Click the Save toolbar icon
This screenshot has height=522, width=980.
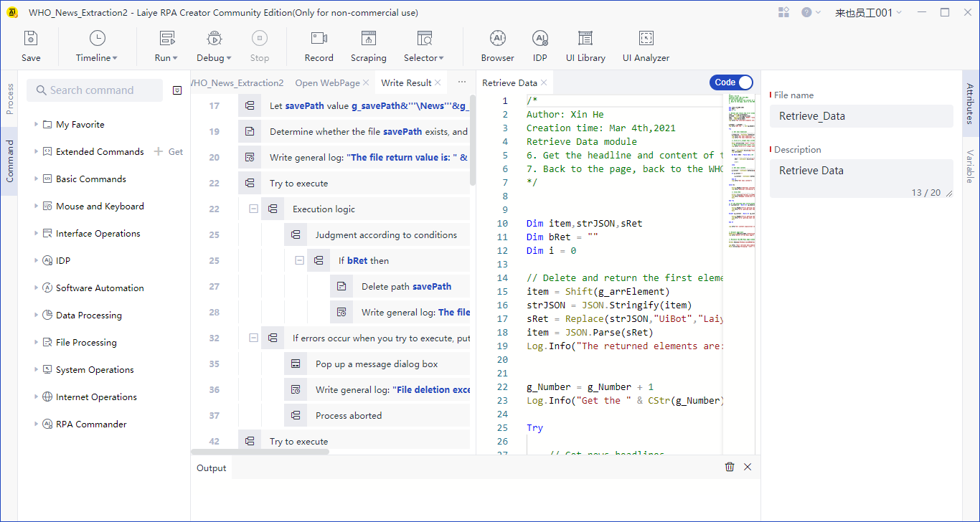coord(31,39)
